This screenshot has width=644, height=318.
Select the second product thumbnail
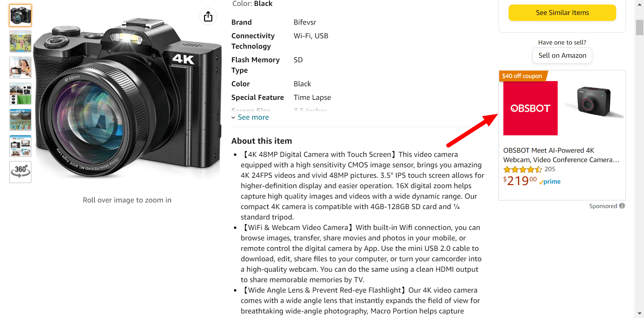(x=20, y=41)
